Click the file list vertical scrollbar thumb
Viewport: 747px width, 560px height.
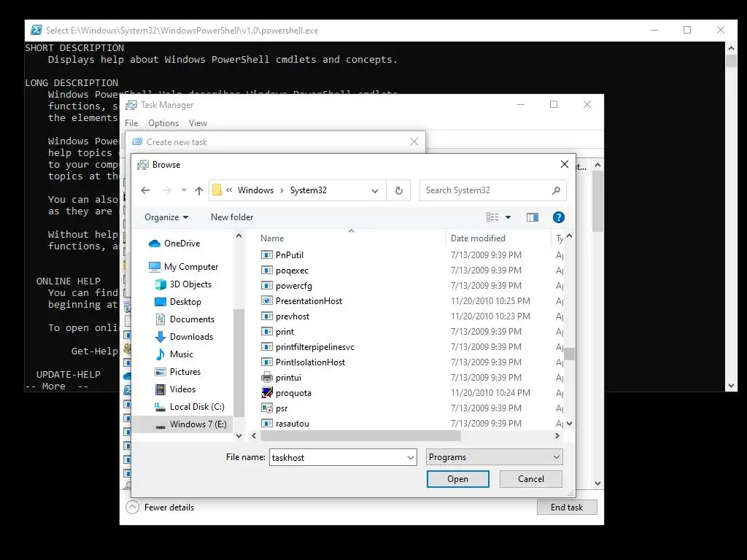(569, 354)
